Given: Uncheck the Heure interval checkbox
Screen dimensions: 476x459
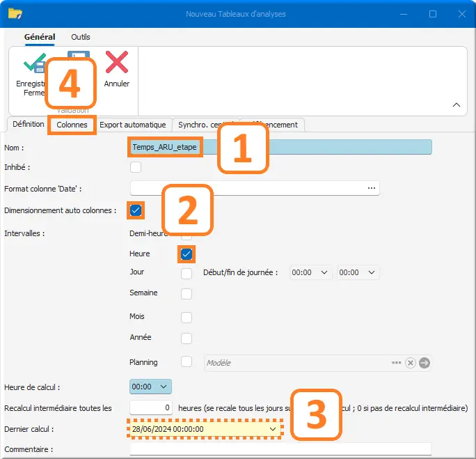Looking at the screenshot, I should pyautogui.click(x=187, y=254).
